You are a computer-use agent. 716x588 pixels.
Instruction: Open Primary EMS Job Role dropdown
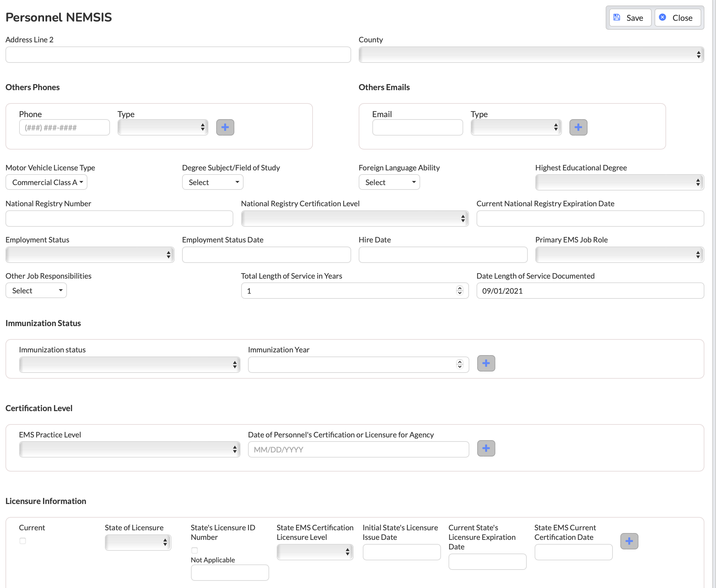(x=619, y=255)
